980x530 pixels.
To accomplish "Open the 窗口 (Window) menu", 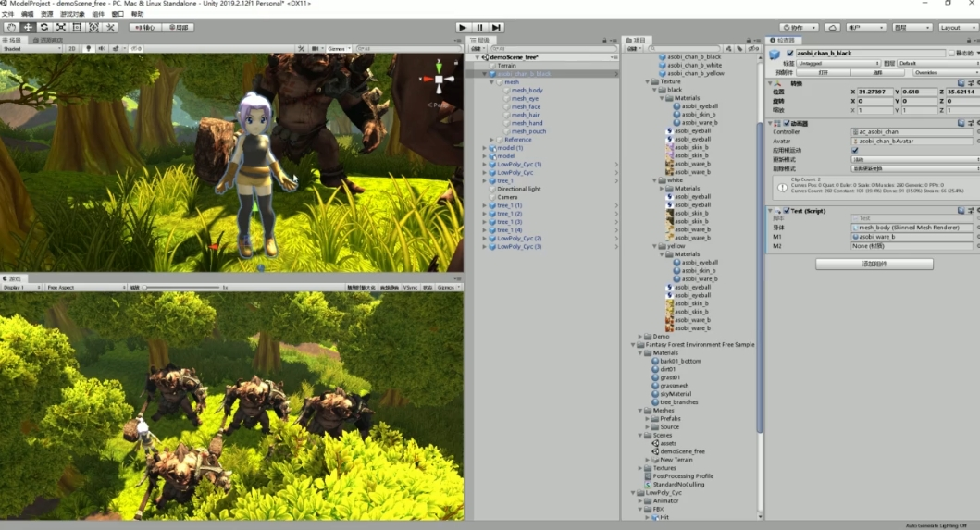I will (x=118, y=15).
